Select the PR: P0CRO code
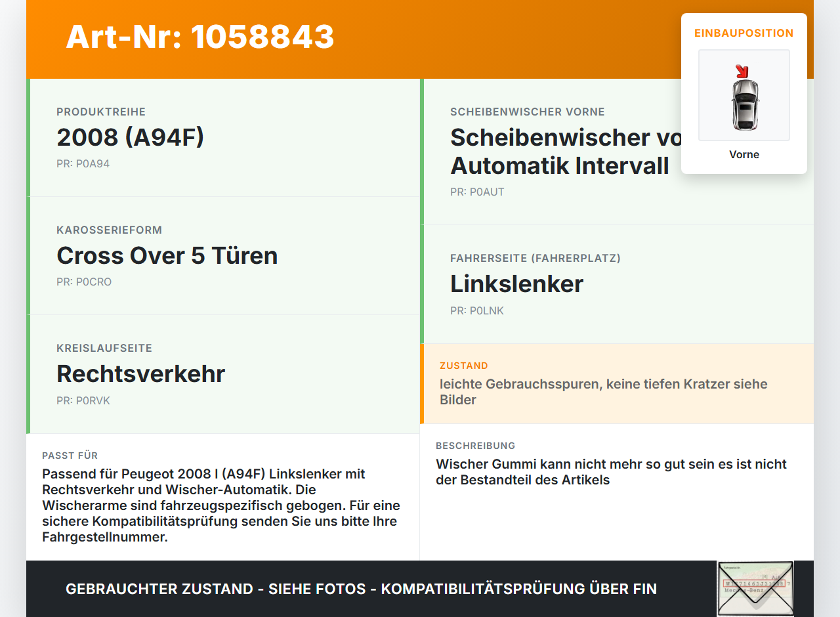Image resolution: width=840 pixels, height=617 pixels. pyautogui.click(x=84, y=282)
